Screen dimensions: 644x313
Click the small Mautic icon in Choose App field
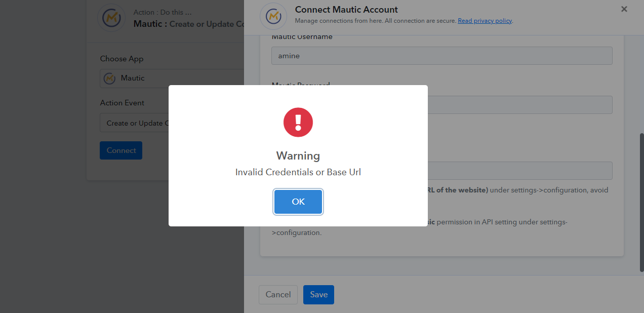point(109,79)
